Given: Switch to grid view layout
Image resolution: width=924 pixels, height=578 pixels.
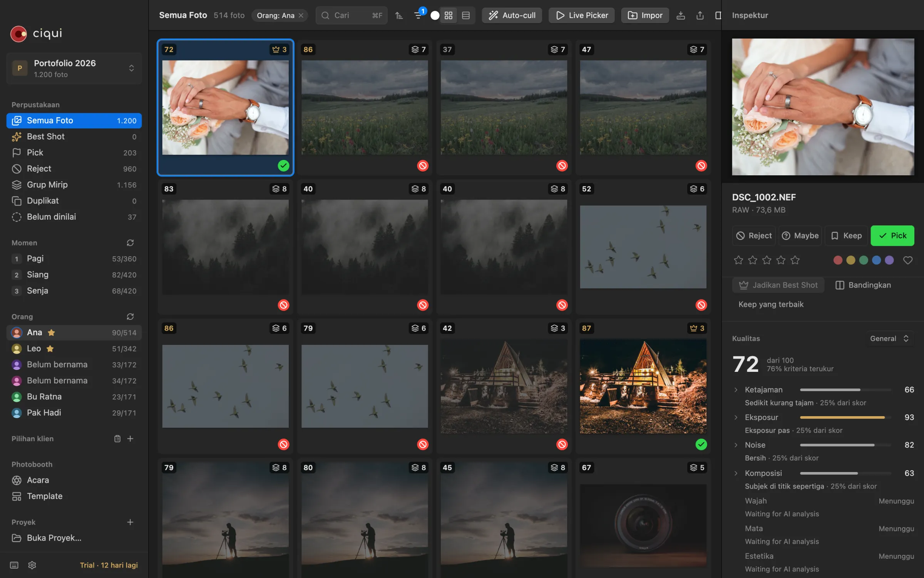Looking at the screenshot, I should pyautogui.click(x=448, y=15).
